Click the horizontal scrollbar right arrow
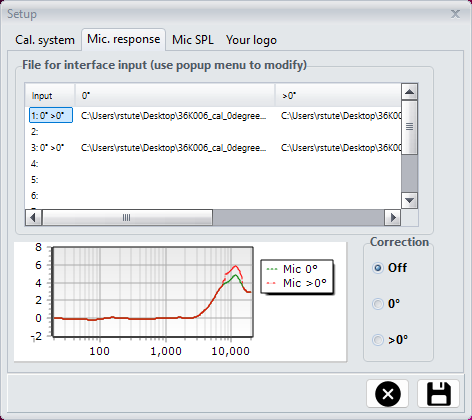 coord(393,218)
